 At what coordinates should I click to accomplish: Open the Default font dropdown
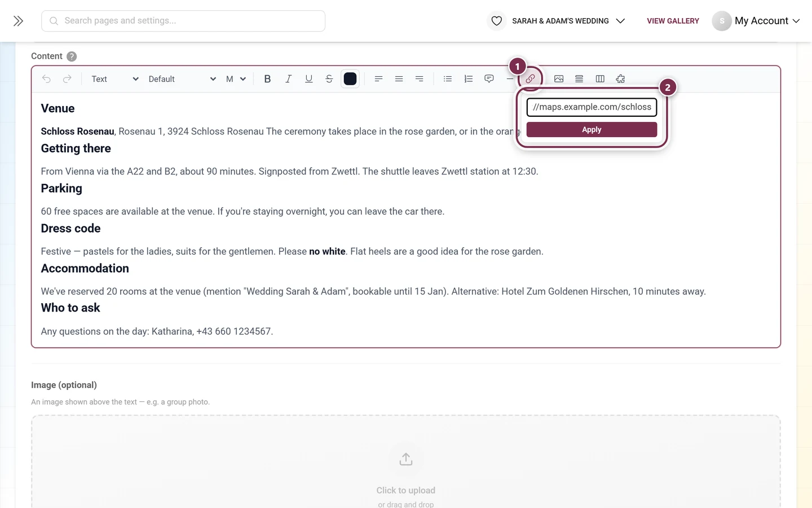182,79
